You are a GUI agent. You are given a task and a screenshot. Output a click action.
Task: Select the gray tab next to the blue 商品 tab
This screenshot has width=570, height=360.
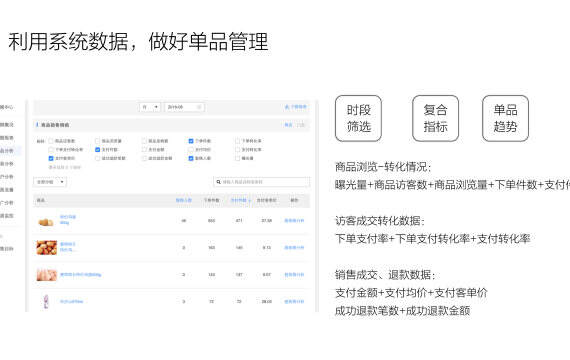(x=300, y=125)
